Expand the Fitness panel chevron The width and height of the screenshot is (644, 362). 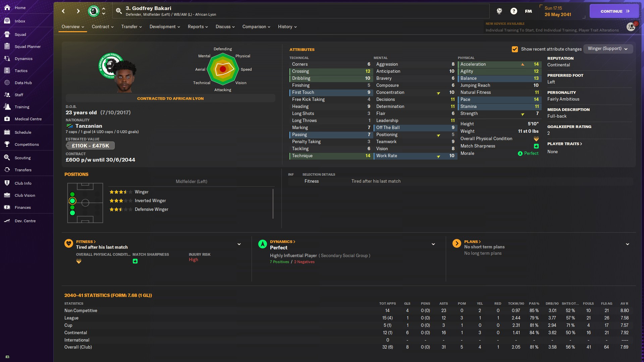239,244
